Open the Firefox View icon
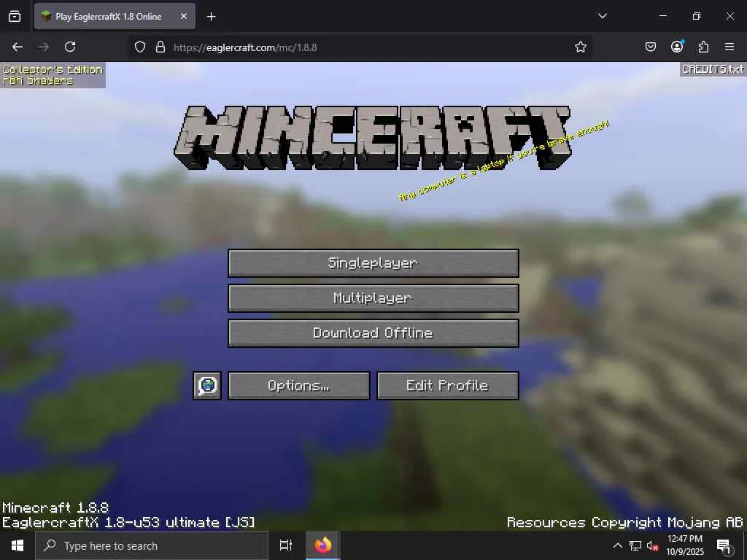The height and width of the screenshot is (560, 747). click(x=15, y=16)
